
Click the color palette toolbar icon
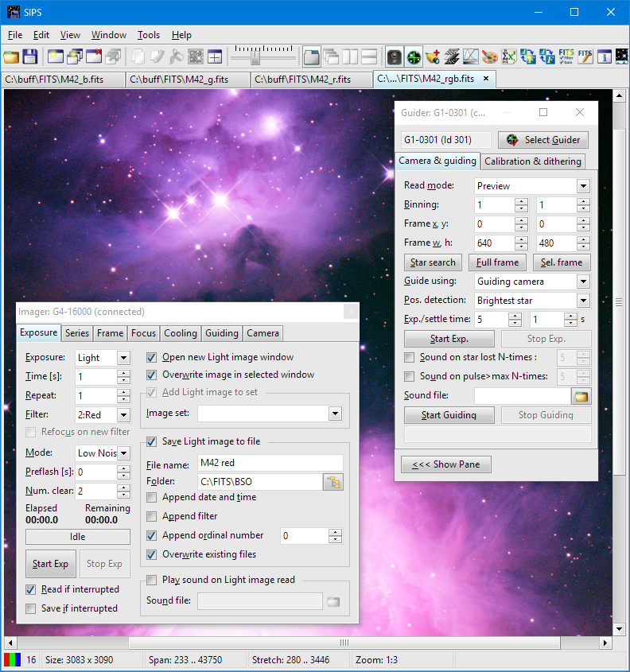point(489,56)
